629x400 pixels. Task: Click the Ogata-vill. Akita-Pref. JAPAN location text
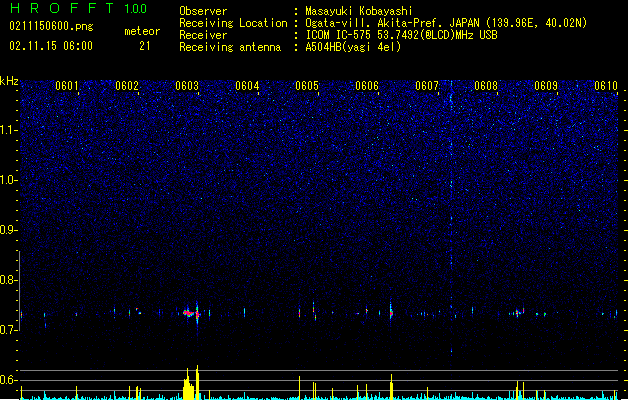[x=446, y=23]
